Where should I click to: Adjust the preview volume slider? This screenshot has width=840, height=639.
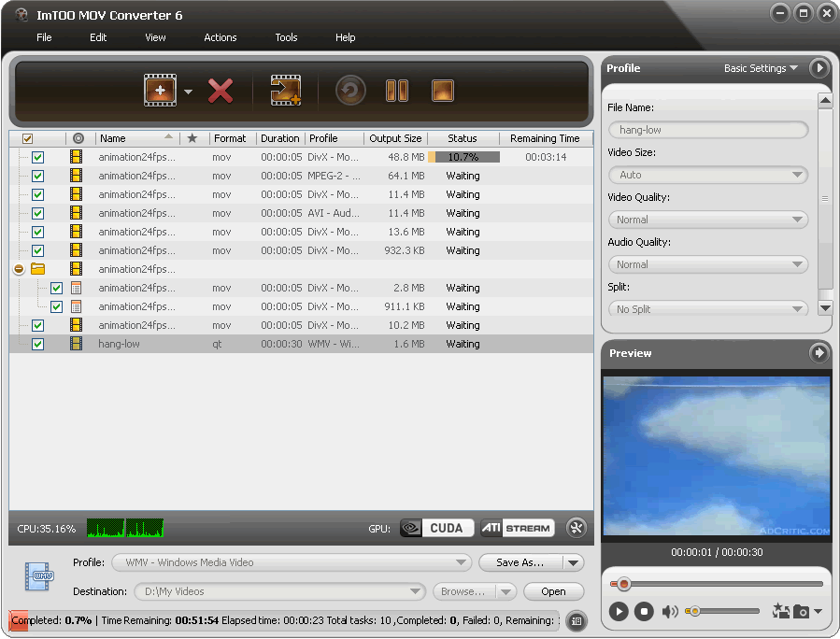pos(722,611)
